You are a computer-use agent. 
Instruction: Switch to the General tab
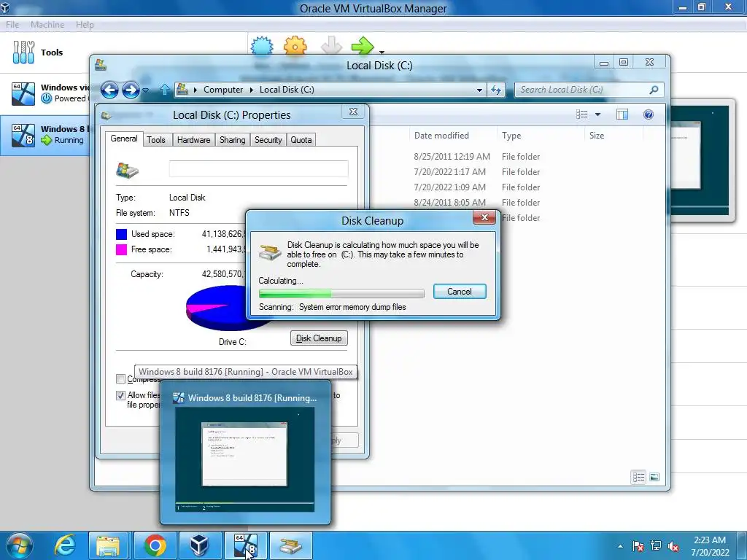pyautogui.click(x=124, y=139)
